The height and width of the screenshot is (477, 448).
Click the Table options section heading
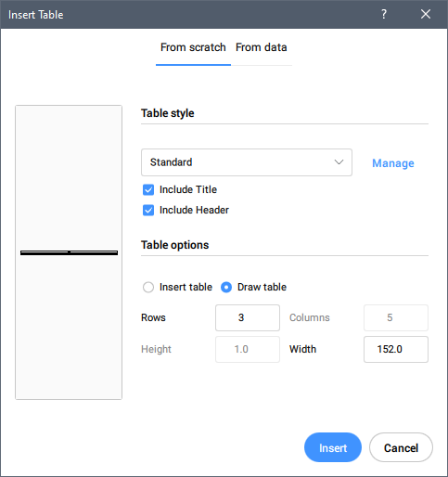coord(175,245)
